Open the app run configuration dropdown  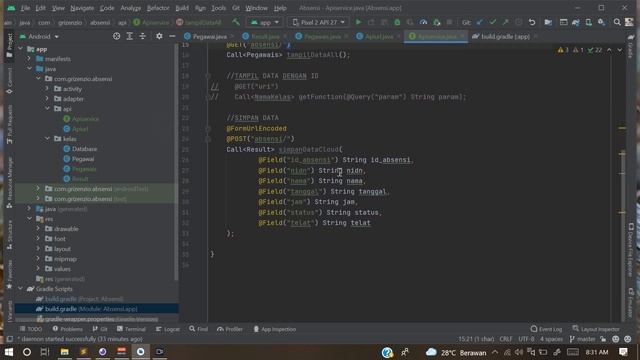point(265,22)
